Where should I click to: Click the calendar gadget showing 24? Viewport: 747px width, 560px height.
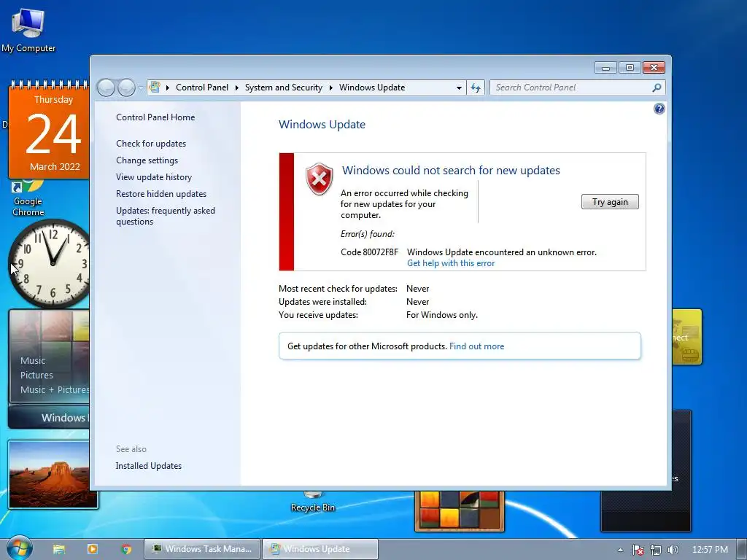[x=49, y=130]
